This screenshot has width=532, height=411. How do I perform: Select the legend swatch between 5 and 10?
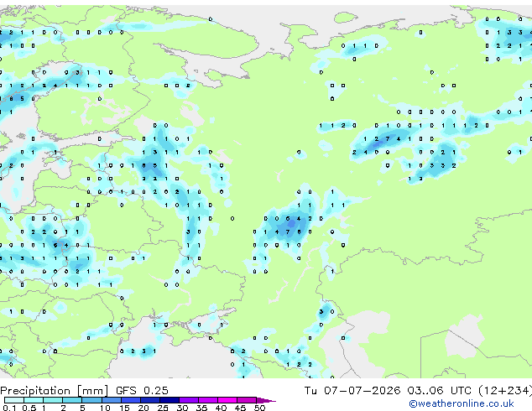point(91,400)
